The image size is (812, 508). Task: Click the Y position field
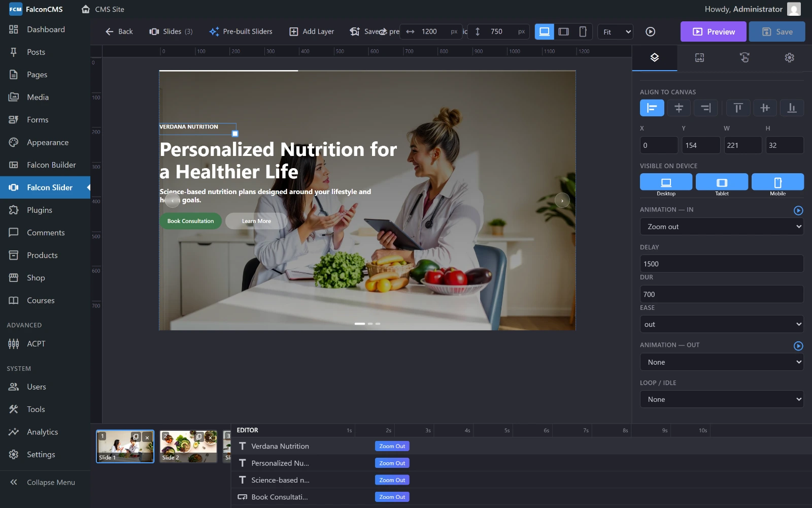coord(701,145)
